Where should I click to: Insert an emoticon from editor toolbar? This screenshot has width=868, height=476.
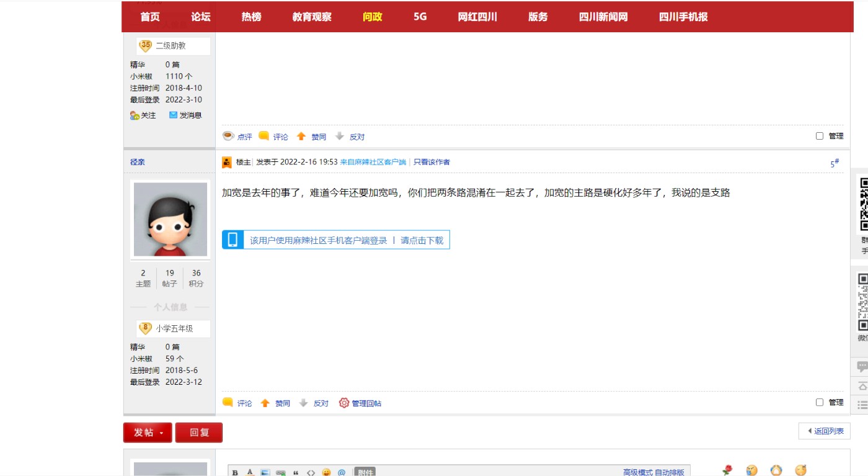click(326, 472)
